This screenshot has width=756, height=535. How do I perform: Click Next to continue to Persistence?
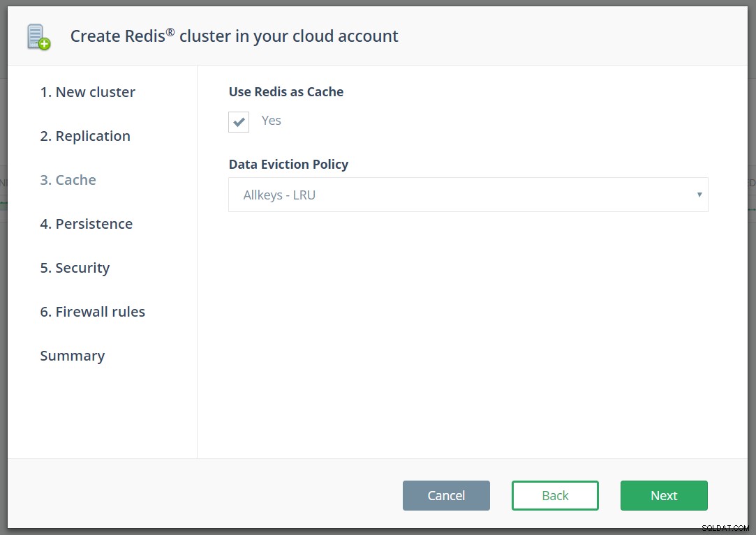coord(664,495)
